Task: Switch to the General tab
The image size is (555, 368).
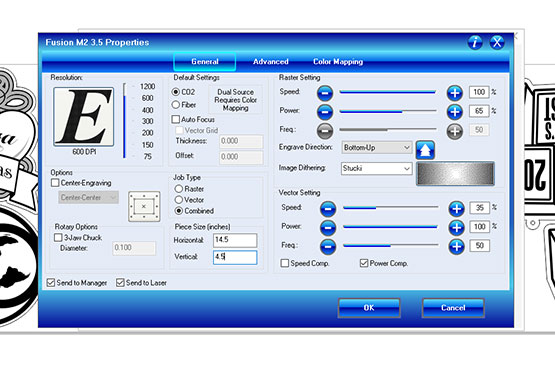Action: (205, 62)
